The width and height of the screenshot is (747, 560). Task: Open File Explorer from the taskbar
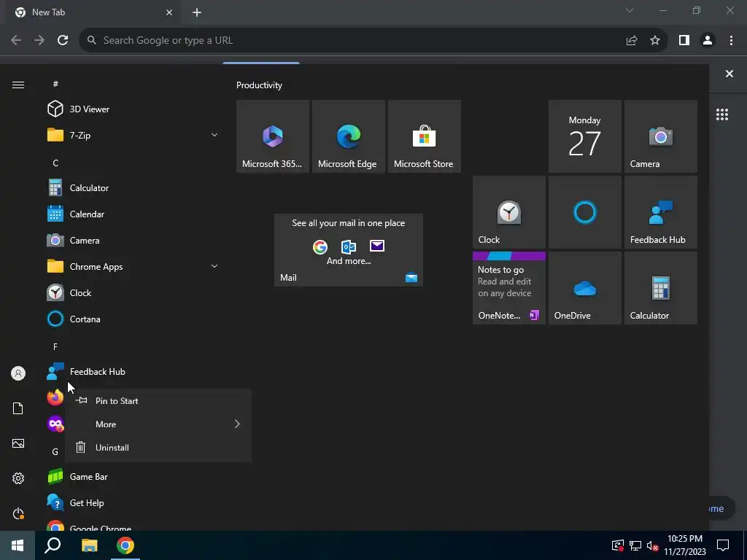tap(89, 545)
